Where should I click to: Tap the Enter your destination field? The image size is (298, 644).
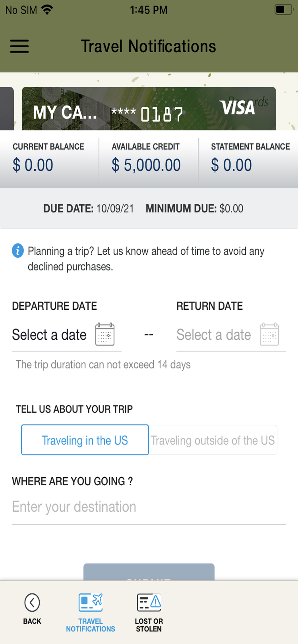(x=149, y=507)
